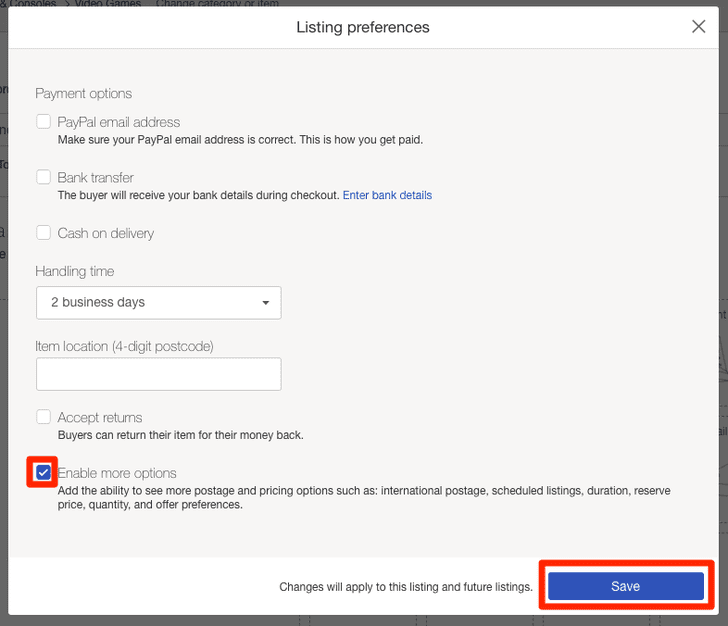Click 'Item location (4-digit postcode)' label
Viewport: 728px width, 626px height.
coord(124,346)
